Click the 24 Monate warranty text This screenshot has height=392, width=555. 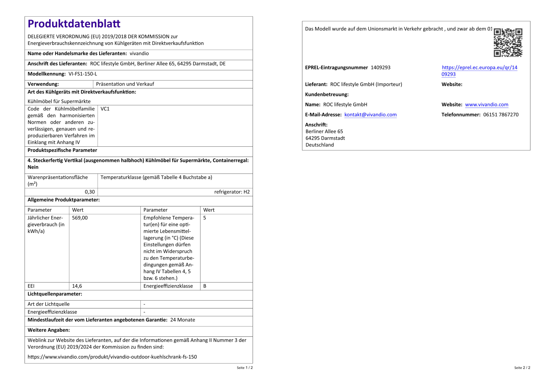pyautogui.click(x=183, y=320)
